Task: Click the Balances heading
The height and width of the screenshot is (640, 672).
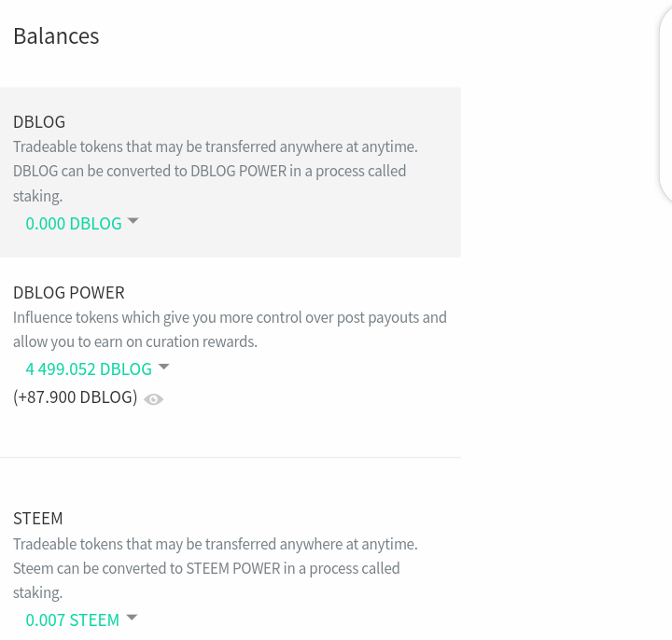Action: coord(56,36)
